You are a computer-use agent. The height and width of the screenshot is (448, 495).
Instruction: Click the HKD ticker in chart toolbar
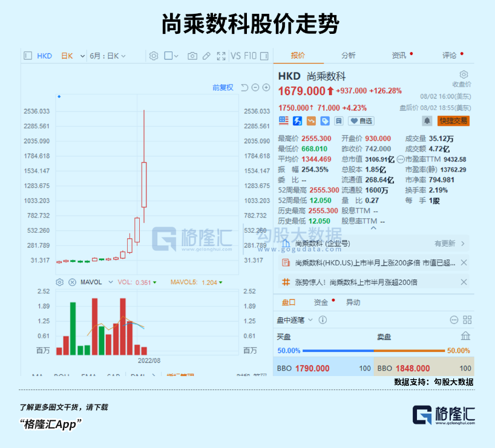coord(44,56)
